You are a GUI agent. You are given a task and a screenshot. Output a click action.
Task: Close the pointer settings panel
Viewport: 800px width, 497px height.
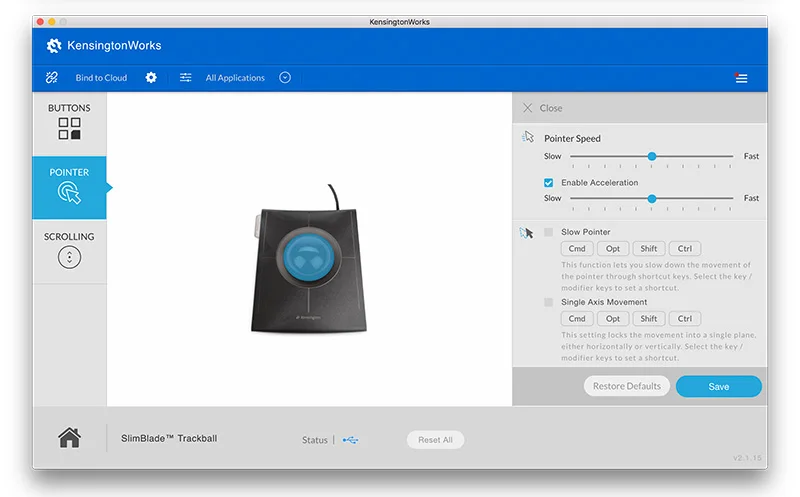tap(543, 108)
